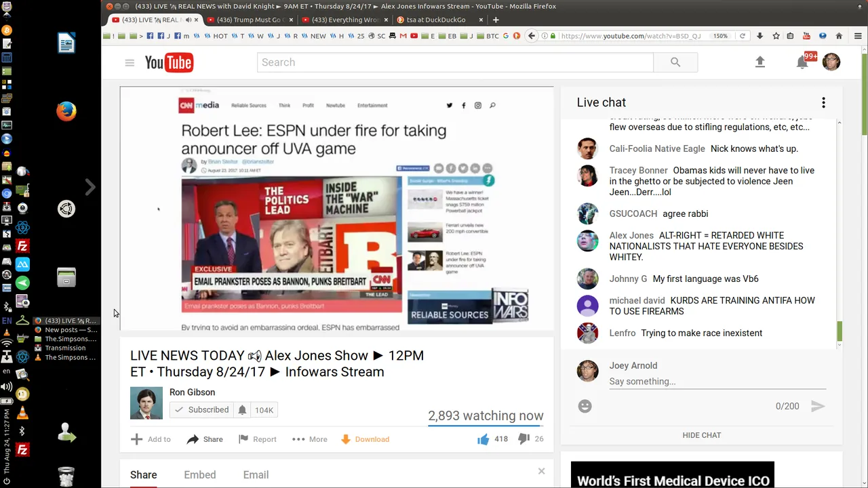Open the Trash on the desktop
This screenshot has height=488, width=868.
click(x=66, y=476)
